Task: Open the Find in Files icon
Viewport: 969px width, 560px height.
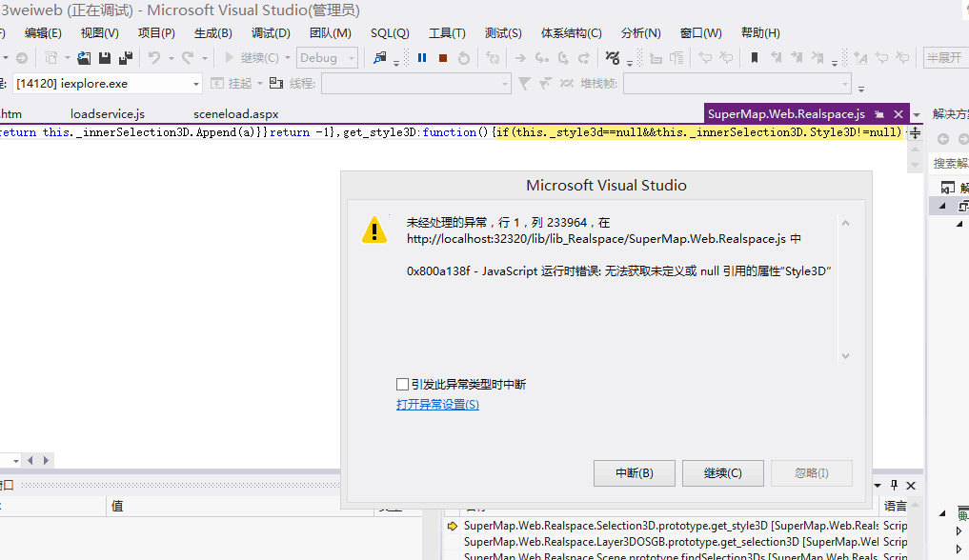Action: point(379,57)
